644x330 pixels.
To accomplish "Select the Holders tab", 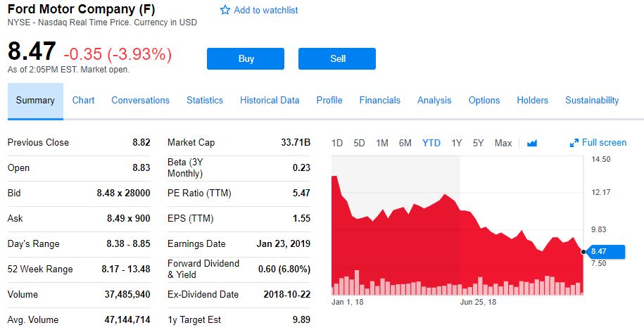I will pos(532,100).
